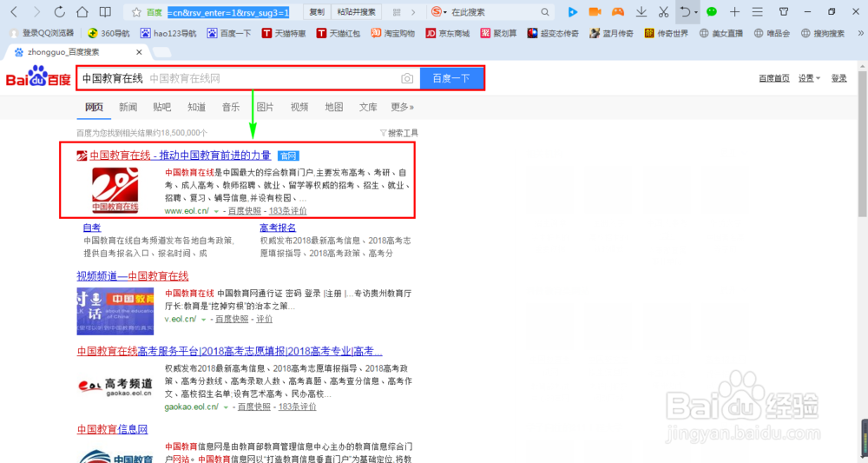The height and width of the screenshot is (463, 868).
Task: Click the address bar go arrow
Action: (x=413, y=12)
